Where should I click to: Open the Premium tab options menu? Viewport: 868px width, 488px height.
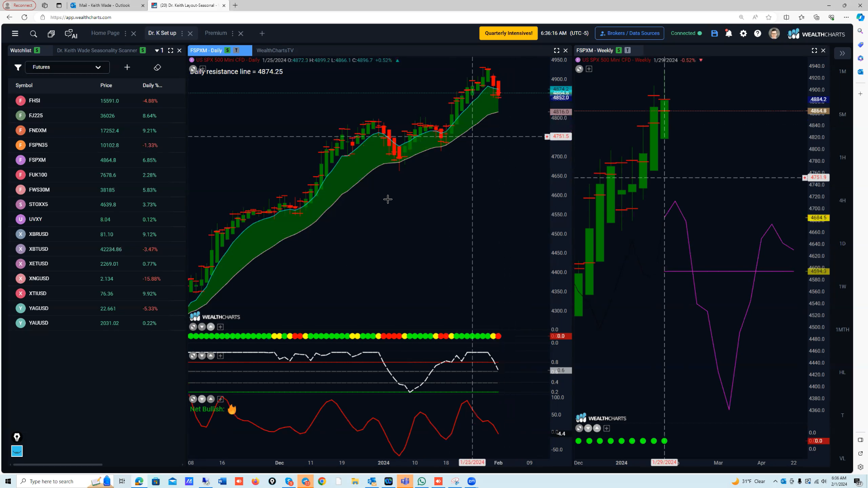tap(232, 33)
